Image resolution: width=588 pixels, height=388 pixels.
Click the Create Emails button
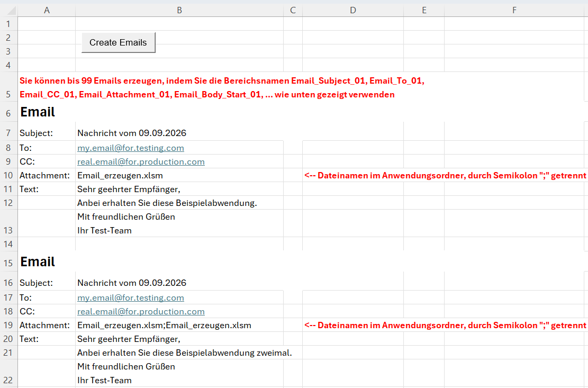[118, 42]
